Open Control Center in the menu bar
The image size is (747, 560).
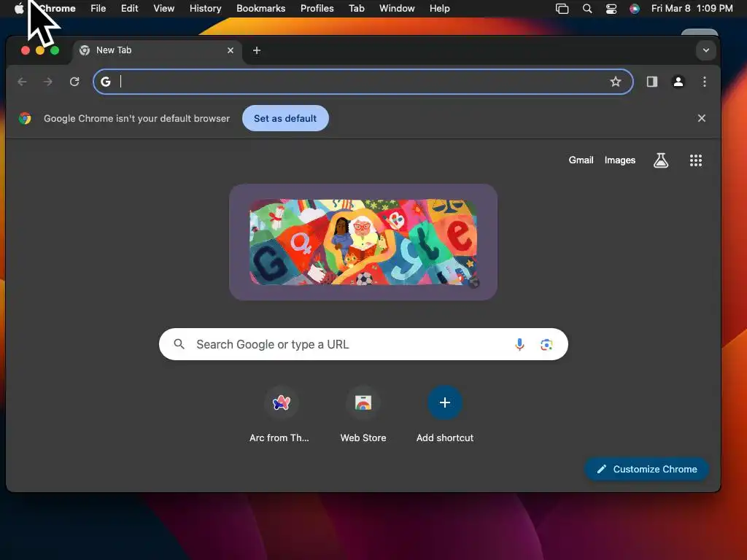tap(611, 9)
